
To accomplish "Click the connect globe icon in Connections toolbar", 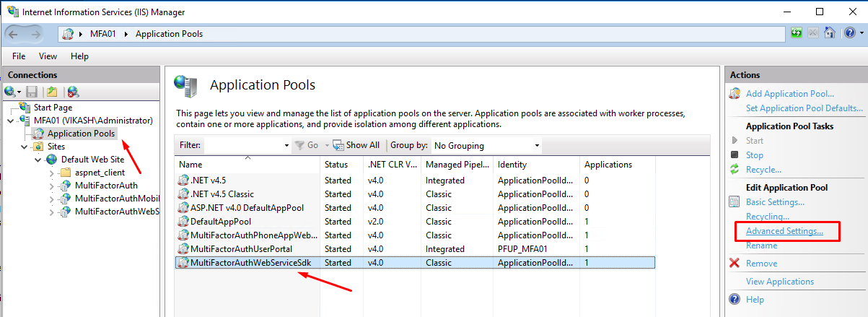I will (10, 92).
